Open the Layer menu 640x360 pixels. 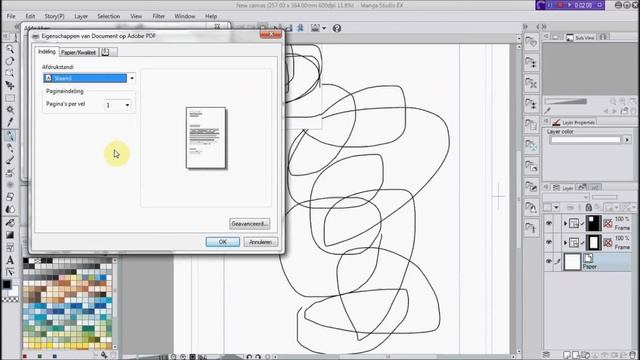pyautogui.click(x=81, y=16)
